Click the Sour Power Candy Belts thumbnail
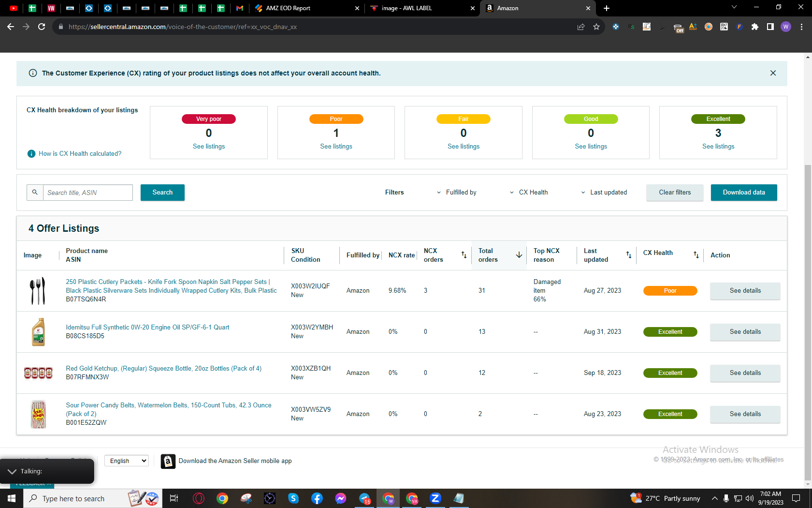The width and height of the screenshot is (812, 508). point(38,414)
